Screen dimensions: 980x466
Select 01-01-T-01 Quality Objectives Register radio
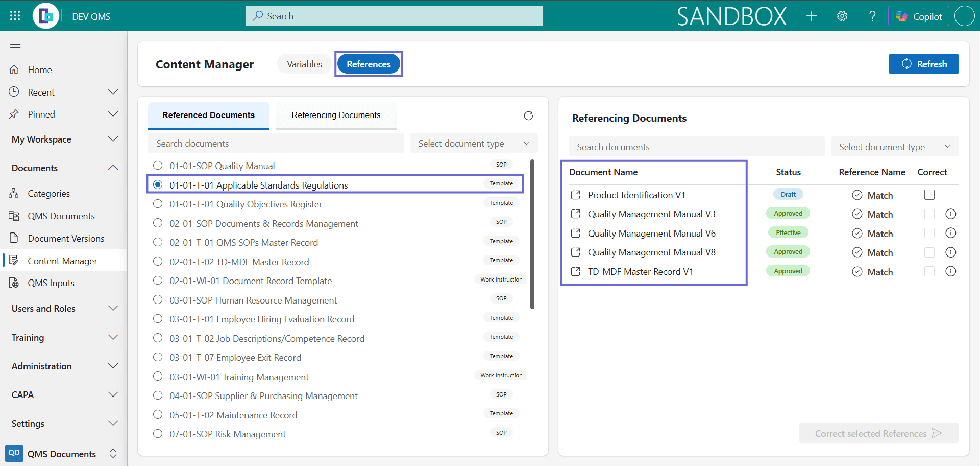tap(158, 204)
